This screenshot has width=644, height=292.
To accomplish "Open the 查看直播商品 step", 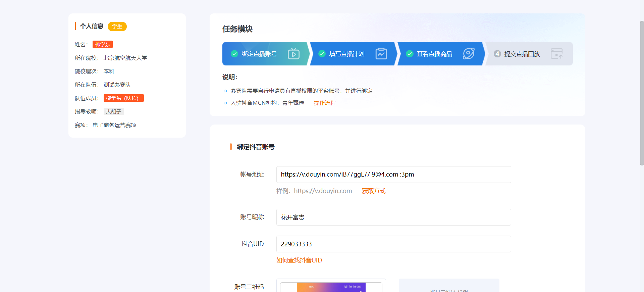I will coord(440,54).
